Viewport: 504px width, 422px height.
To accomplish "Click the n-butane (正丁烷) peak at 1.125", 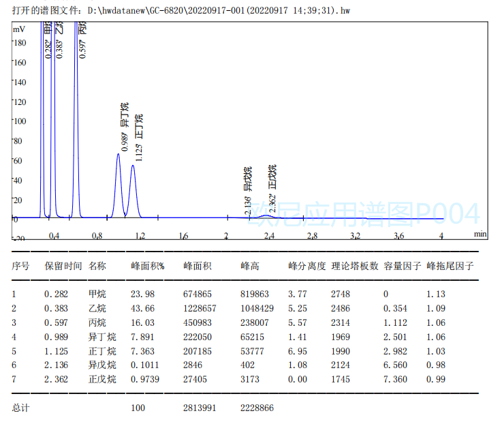I will [133, 166].
